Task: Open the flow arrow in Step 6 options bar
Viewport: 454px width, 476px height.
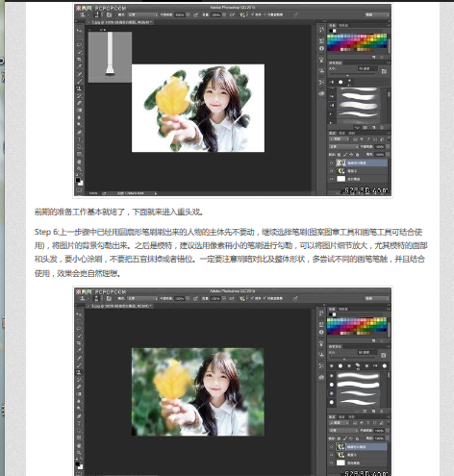Action: 224,298
